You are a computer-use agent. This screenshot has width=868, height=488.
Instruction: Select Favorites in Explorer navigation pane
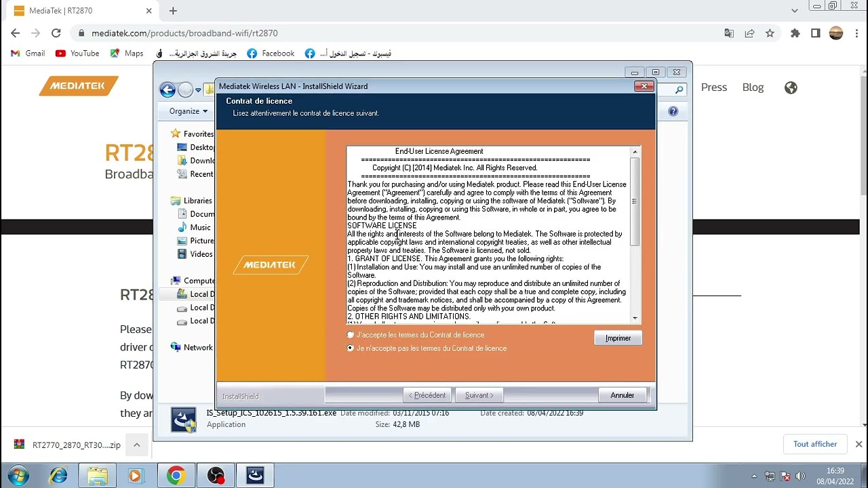tap(192, 134)
